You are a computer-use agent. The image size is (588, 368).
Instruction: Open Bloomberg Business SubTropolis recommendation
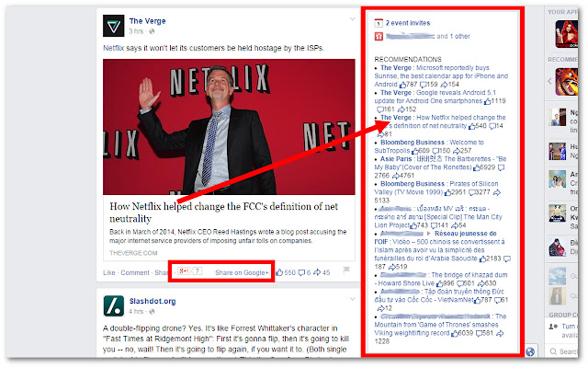coord(429,146)
